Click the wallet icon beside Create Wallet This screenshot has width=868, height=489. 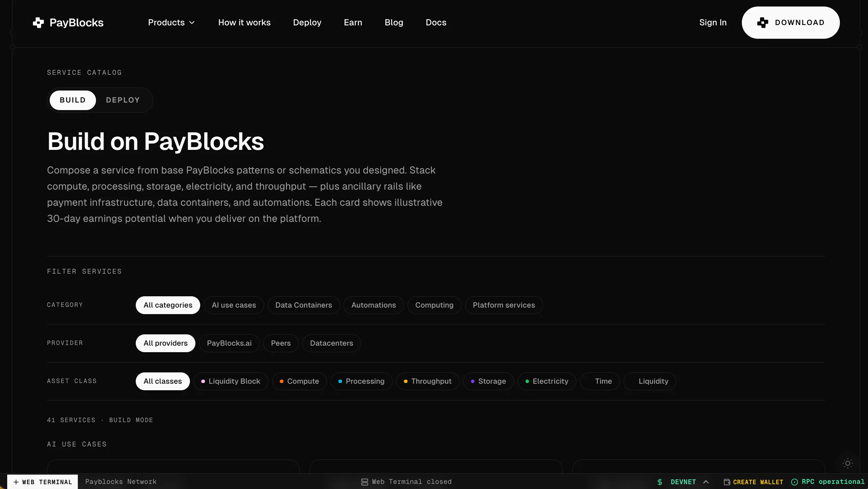727,482
